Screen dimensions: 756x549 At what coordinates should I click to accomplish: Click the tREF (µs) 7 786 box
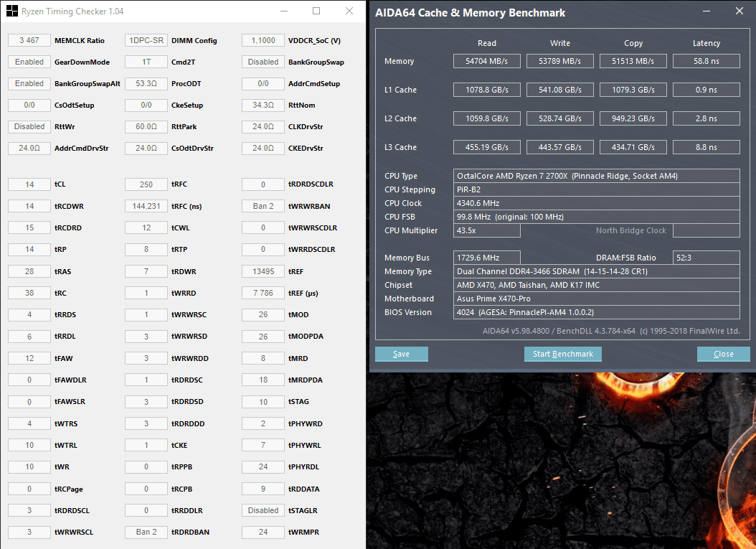[263, 293]
